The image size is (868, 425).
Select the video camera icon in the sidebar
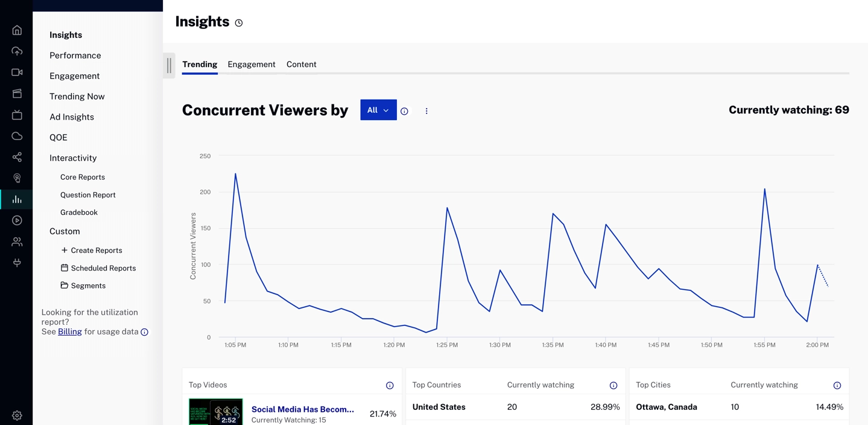pyautogui.click(x=17, y=72)
